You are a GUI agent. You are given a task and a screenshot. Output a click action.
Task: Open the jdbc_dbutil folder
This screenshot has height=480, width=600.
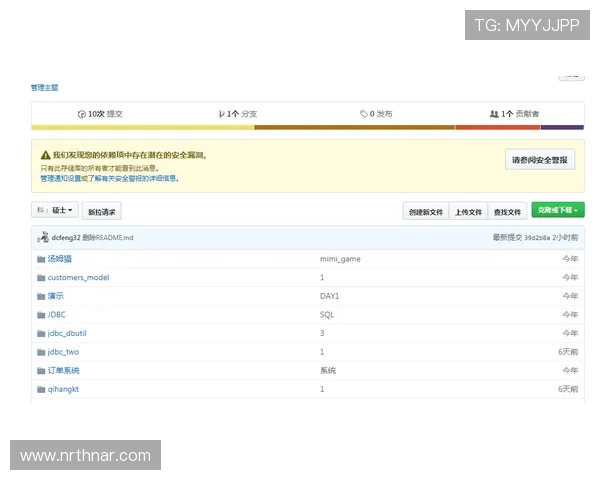click(67, 334)
